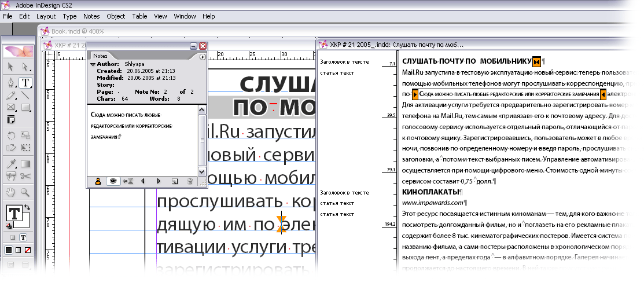Viewport: 644px width, 286px height.
Task: Click the Book.indd @ 400% window title
Action: pos(77,31)
